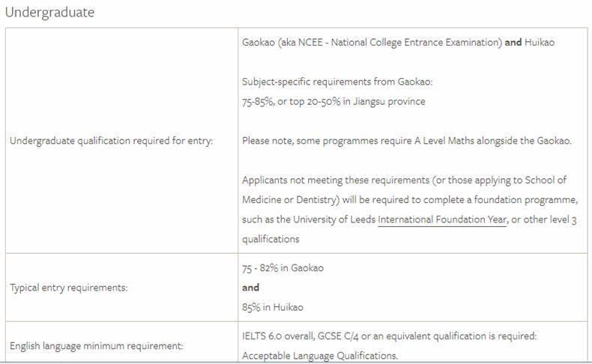Click the Acceptable Language Qualifications text

pyautogui.click(x=319, y=355)
